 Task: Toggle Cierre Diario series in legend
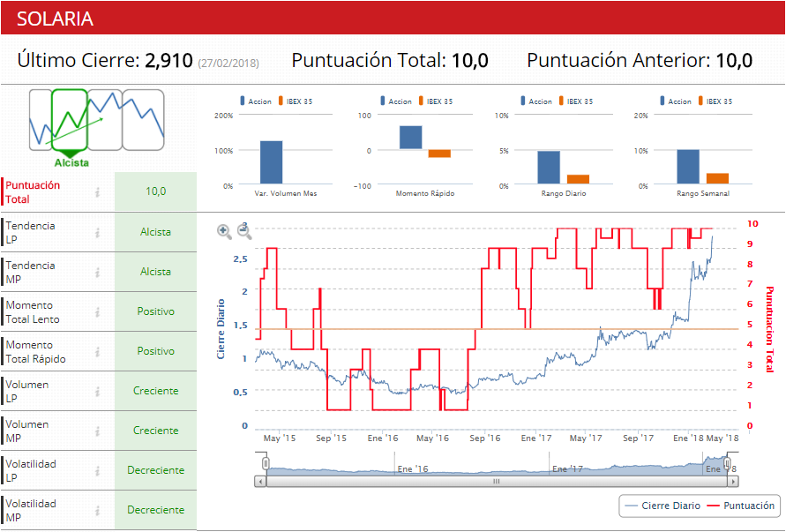point(663,506)
